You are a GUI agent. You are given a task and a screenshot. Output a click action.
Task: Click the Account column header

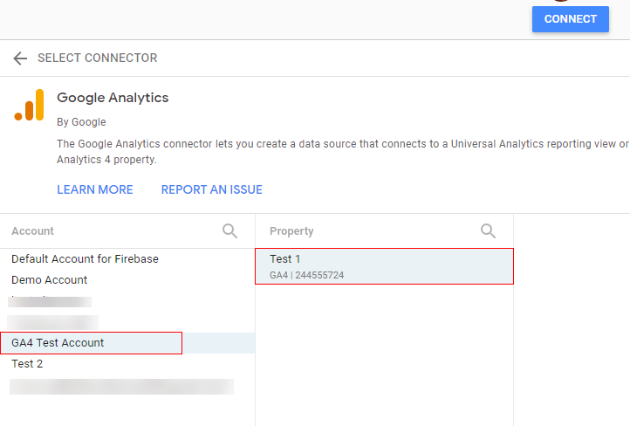(33, 231)
